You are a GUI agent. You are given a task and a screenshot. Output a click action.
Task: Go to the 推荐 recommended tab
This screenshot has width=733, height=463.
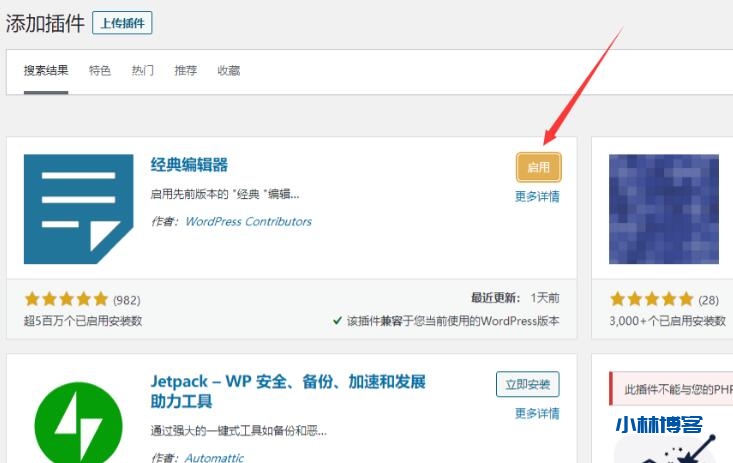[186, 71]
